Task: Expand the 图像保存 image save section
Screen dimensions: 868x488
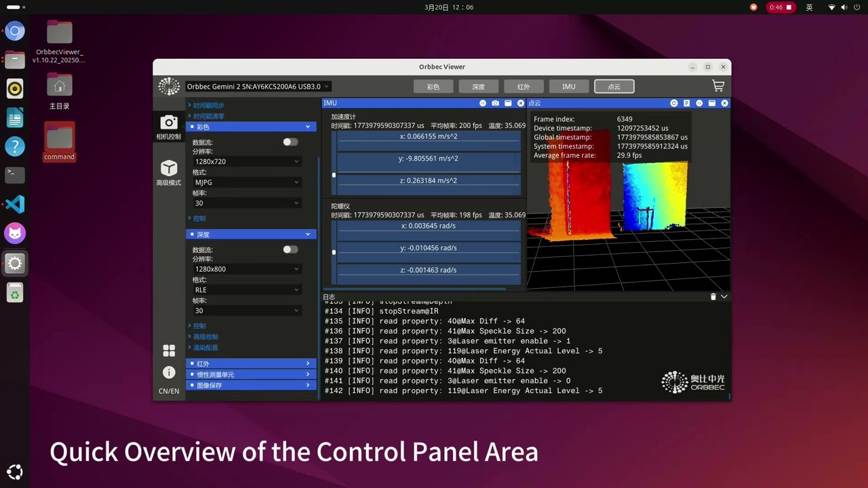Action: (x=251, y=385)
